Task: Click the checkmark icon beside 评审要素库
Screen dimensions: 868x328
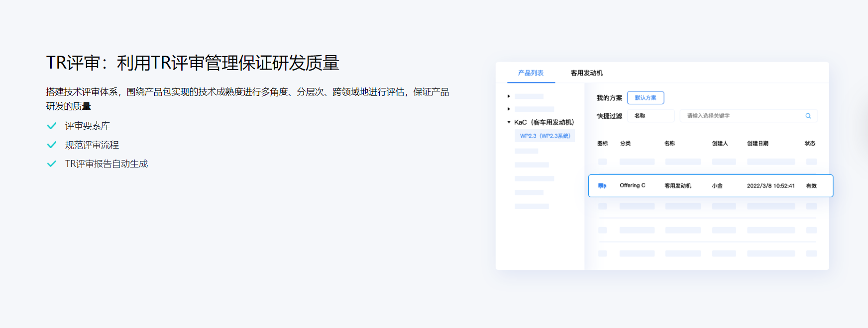Action: 51,126
